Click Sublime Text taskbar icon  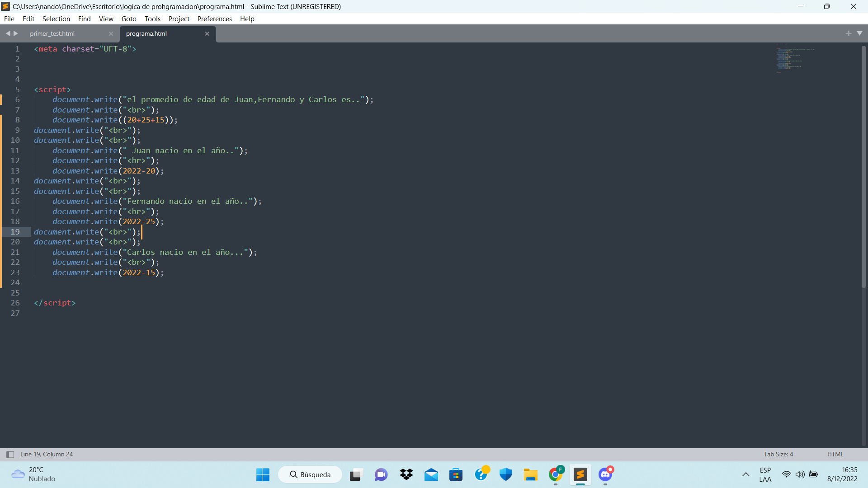click(580, 474)
